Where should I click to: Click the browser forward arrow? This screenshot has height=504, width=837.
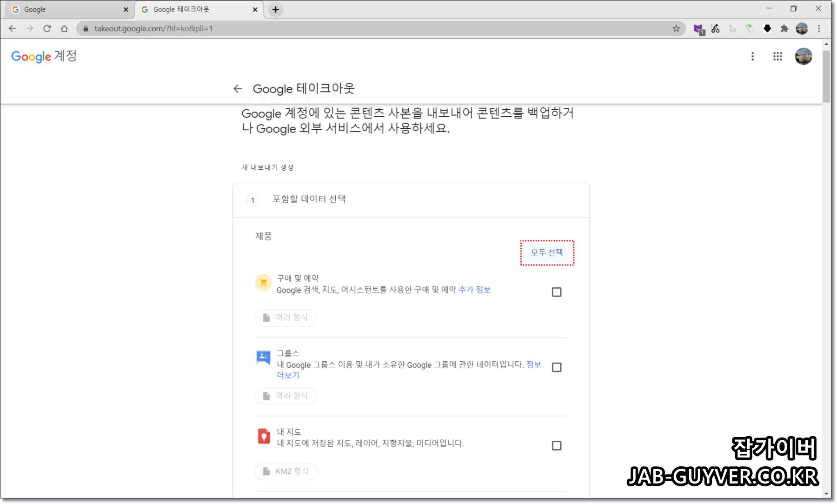[x=30, y=28]
